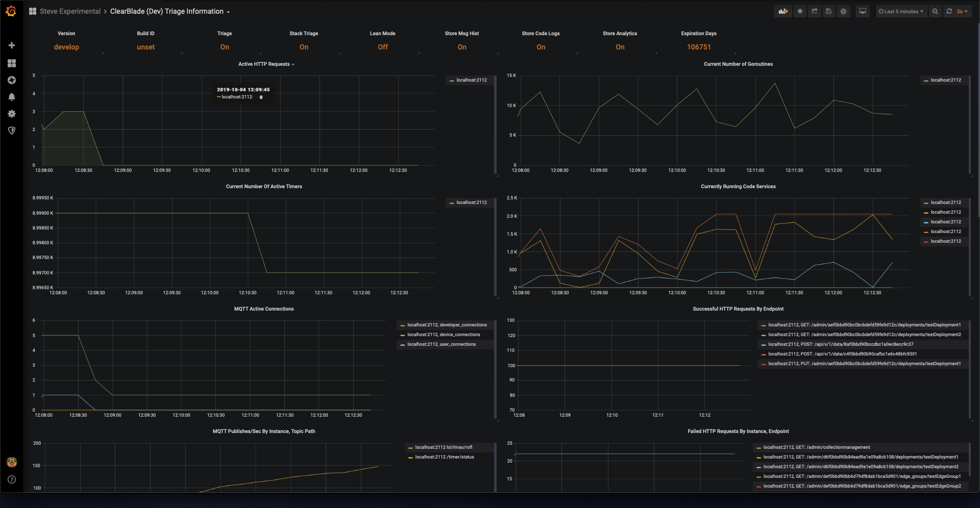Toggle the /timer/status series legend entry

(444, 457)
